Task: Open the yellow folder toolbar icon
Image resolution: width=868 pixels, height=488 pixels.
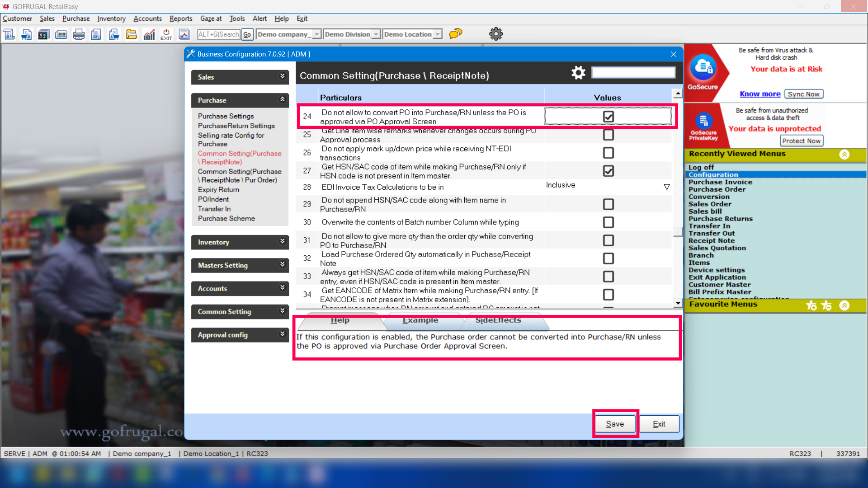Action: 131,34
